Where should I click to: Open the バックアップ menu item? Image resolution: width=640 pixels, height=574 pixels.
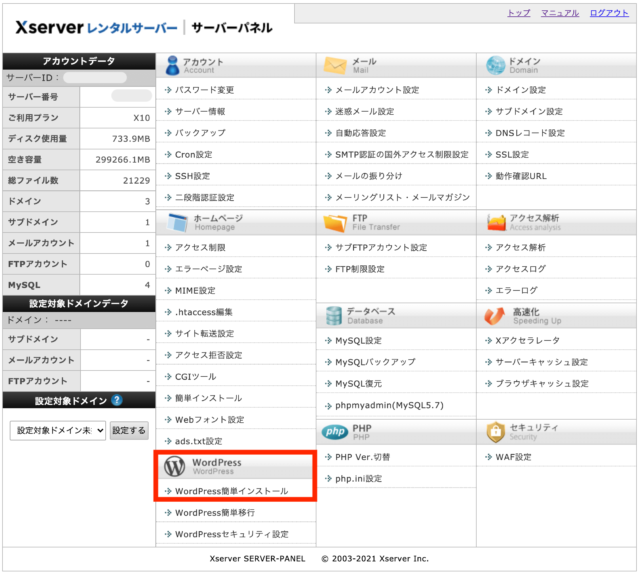tap(200, 133)
